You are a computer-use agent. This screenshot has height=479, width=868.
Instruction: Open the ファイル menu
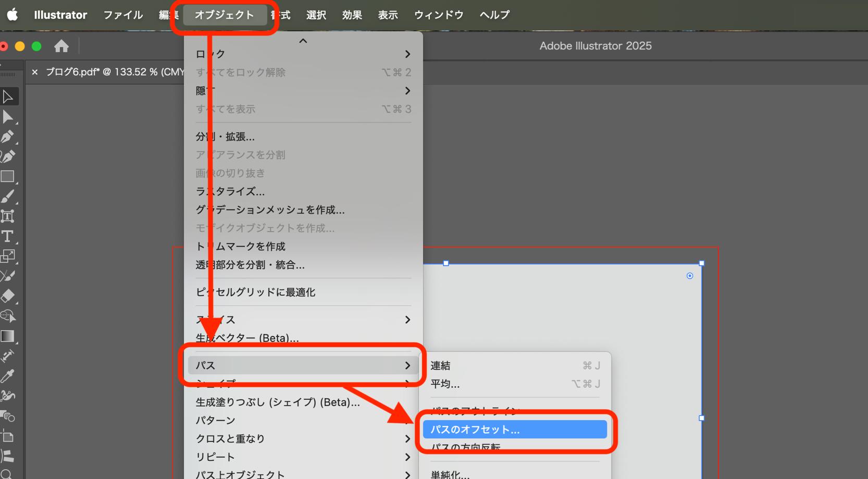tap(123, 15)
